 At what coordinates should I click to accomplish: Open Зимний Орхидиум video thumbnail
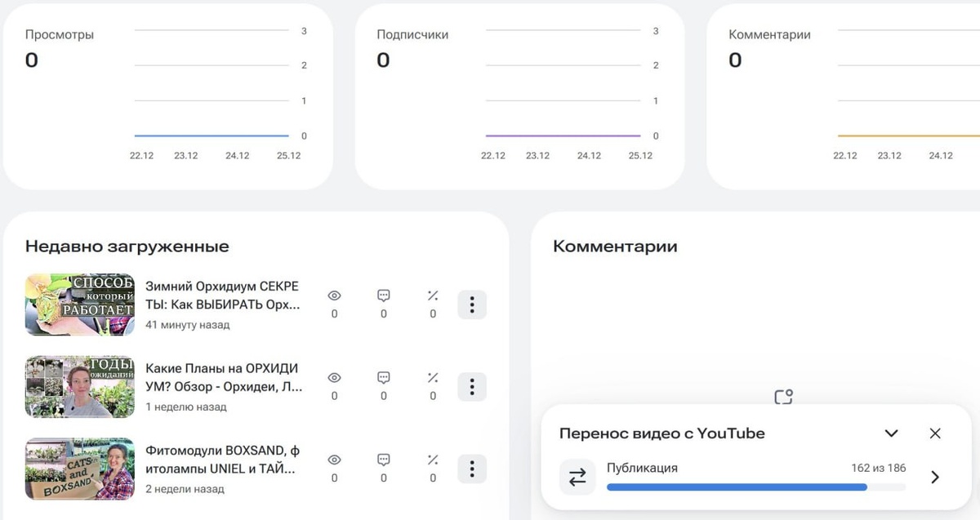80,304
